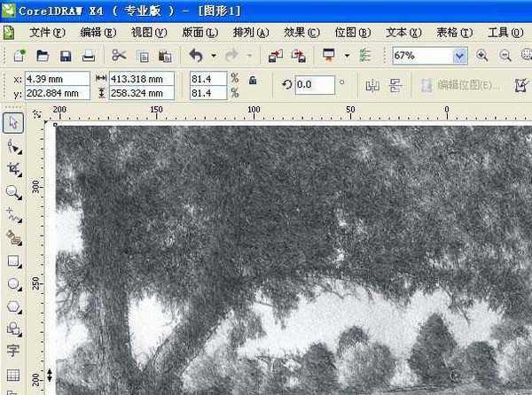Open the 视图(V) menu
Viewport: 532px width, 395px height.
pos(149,33)
